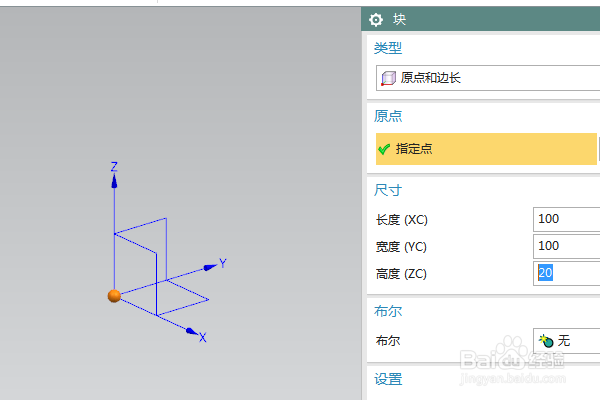This screenshot has height=400, width=600.
Task: Collapse the 尺寸 section header
Action: (x=388, y=190)
